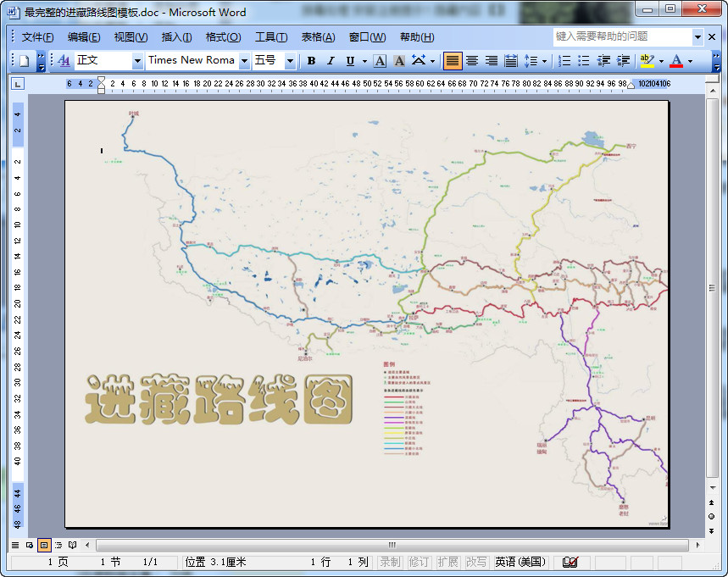The image size is (728, 577).
Task: Open the font size dropdown 五号
Action: tap(290, 61)
